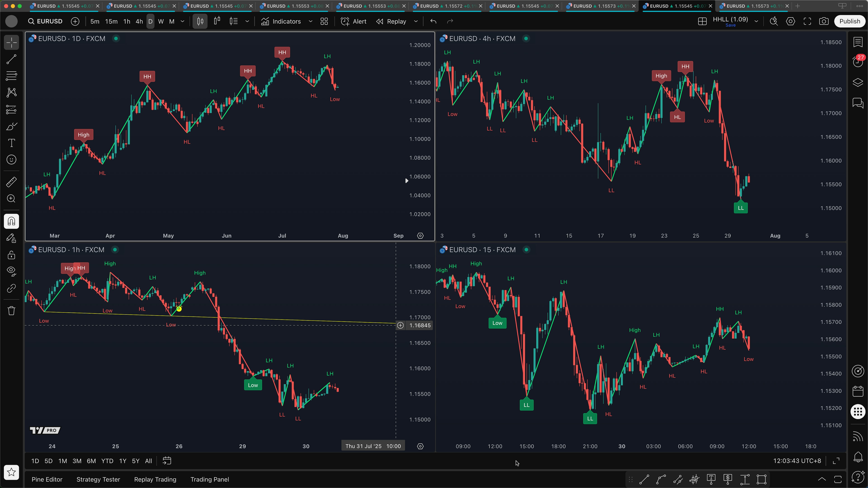868x488 pixels.
Task: Toggle maximize bottom panel
Action: (x=838, y=479)
